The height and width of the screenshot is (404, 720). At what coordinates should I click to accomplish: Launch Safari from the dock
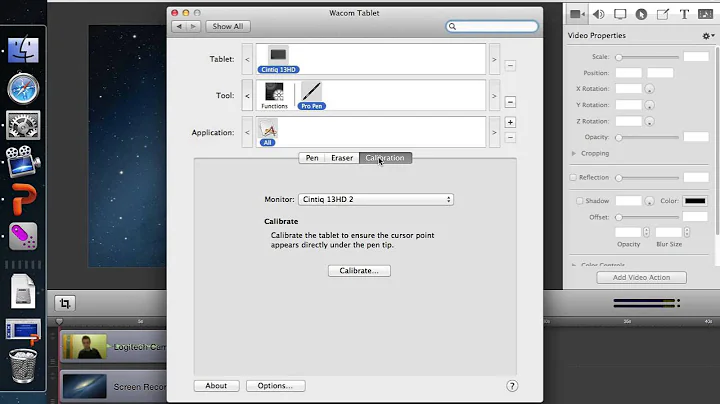pos(23,88)
